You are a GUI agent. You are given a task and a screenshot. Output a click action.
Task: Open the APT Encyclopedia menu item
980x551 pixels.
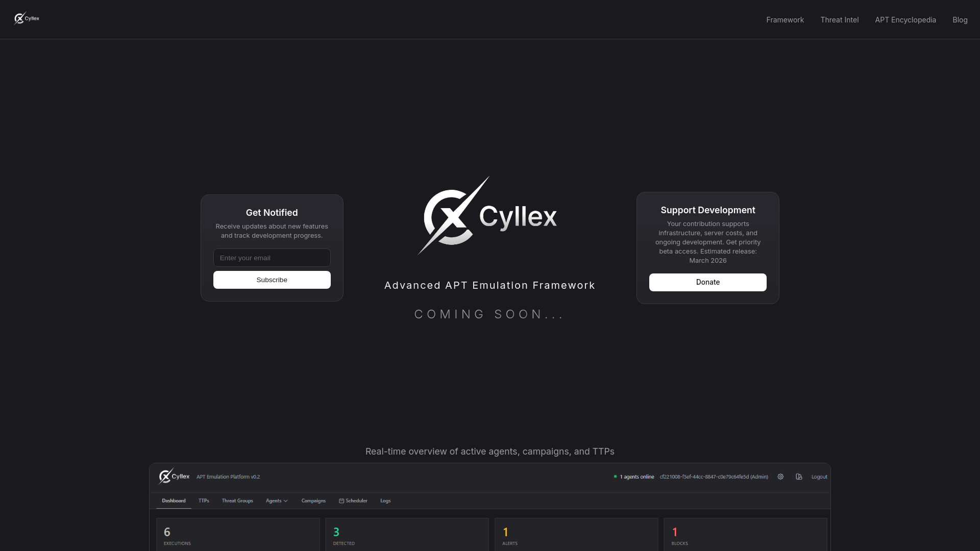pyautogui.click(x=905, y=19)
